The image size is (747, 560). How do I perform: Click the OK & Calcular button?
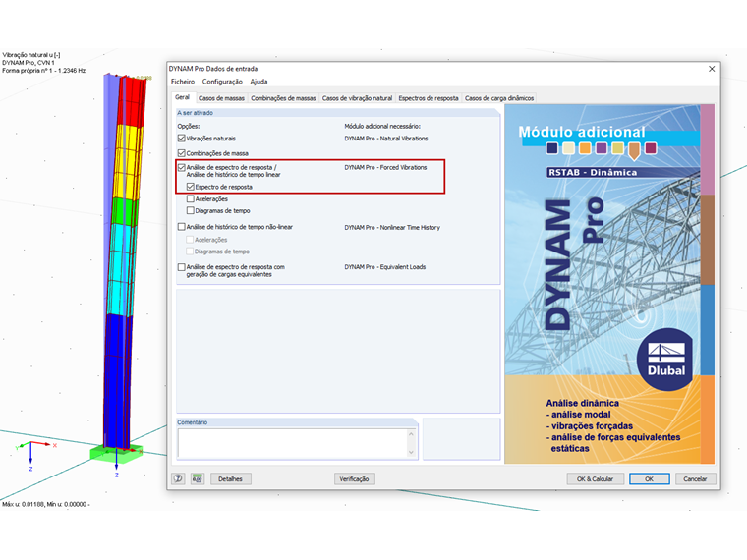595,479
